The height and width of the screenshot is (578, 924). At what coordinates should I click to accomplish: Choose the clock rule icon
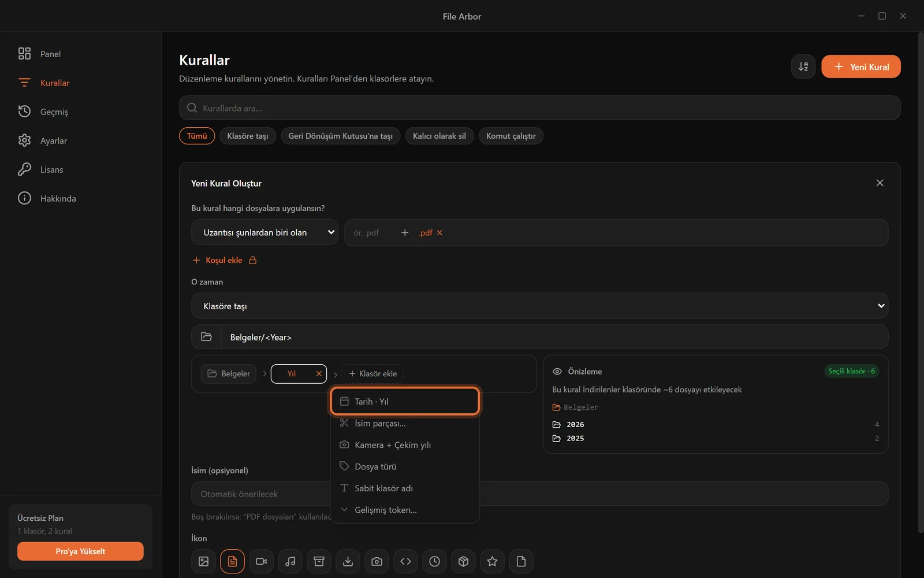pos(434,561)
